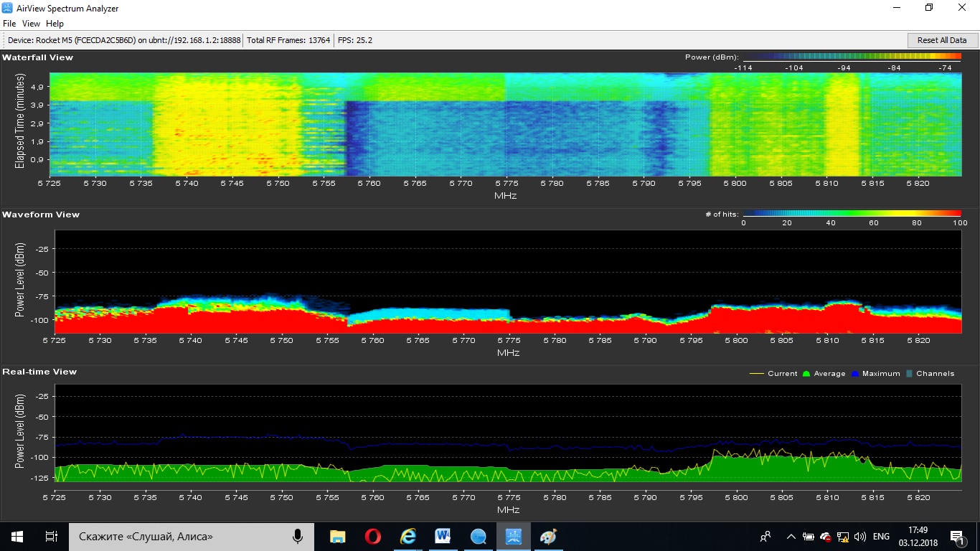Open File Explorer from taskbar

coord(337,536)
